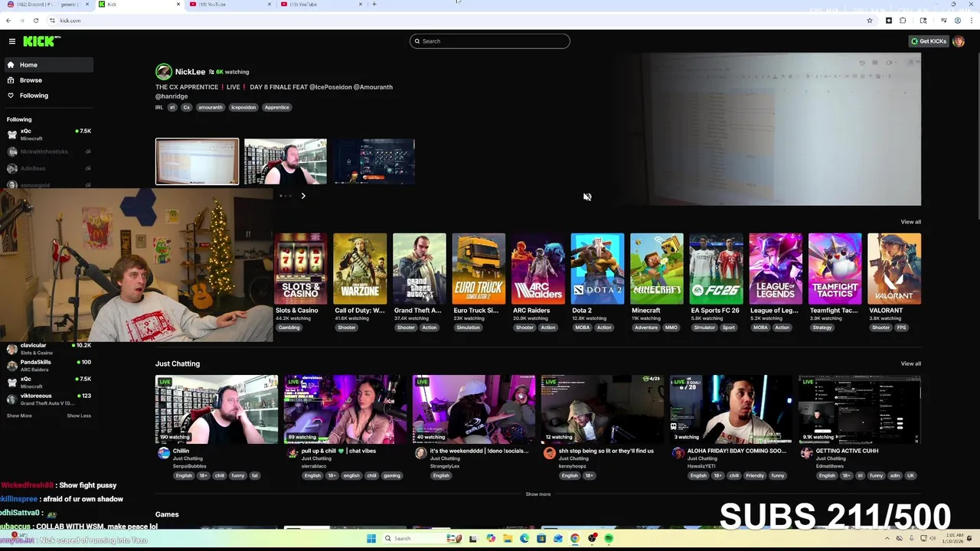The width and height of the screenshot is (980, 551).
Task: Click the 'iceposeidon' tag under NickLee
Action: [x=243, y=107]
